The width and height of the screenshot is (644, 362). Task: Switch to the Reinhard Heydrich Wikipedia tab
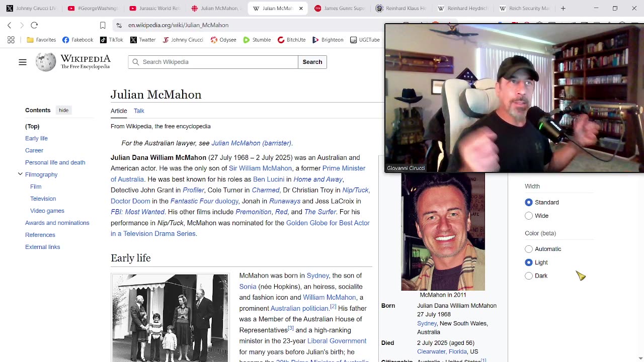[463, 8]
